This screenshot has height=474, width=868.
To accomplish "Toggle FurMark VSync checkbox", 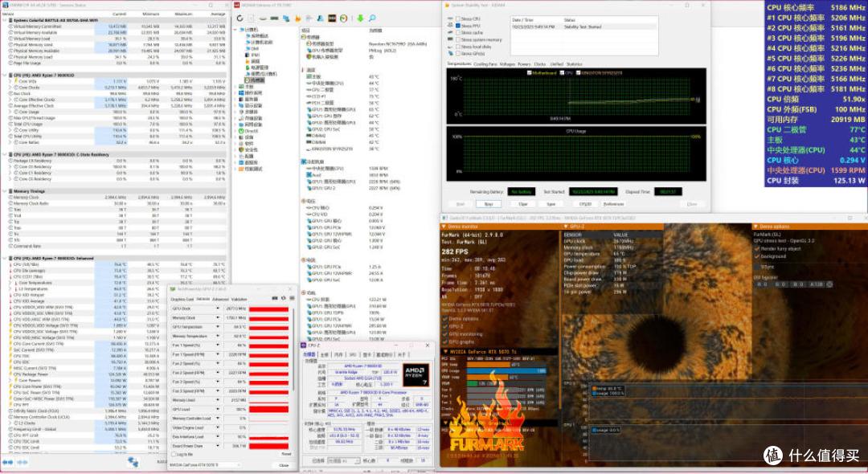I will coord(756,268).
